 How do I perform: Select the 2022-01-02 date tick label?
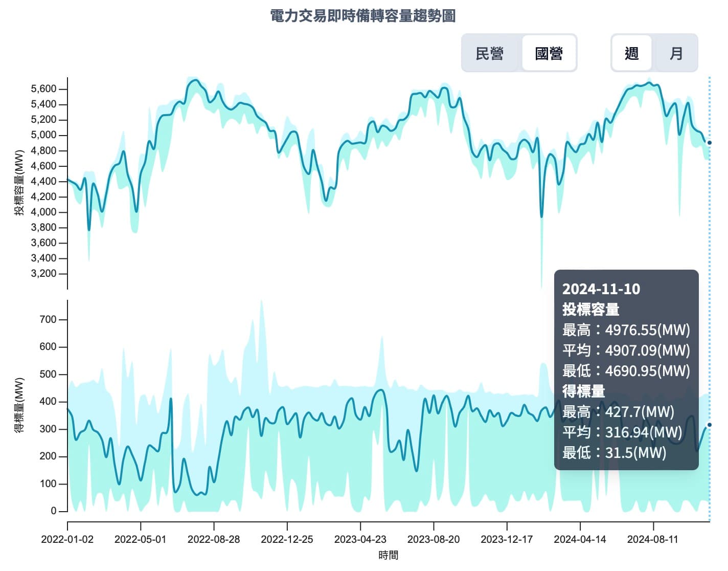point(67,539)
